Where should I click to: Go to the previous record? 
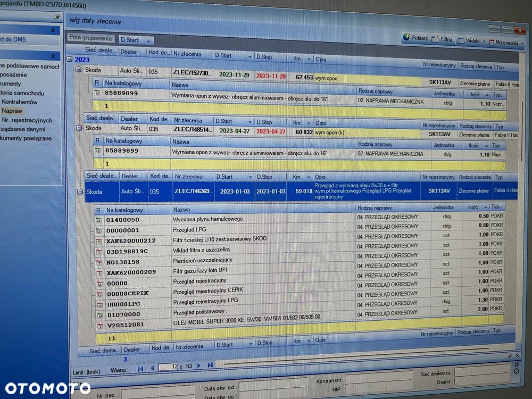point(152,368)
